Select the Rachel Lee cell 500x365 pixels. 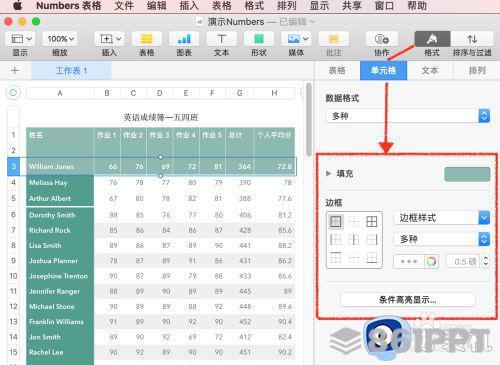click(60, 352)
